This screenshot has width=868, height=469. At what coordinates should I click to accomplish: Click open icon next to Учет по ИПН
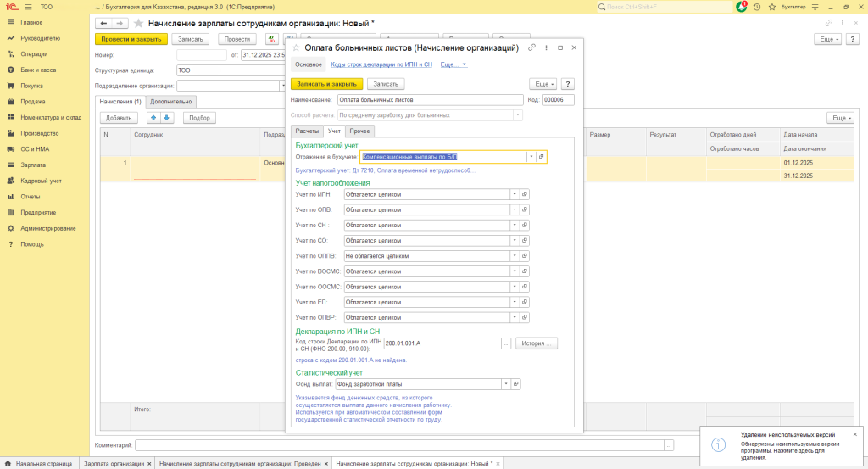point(525,194)
